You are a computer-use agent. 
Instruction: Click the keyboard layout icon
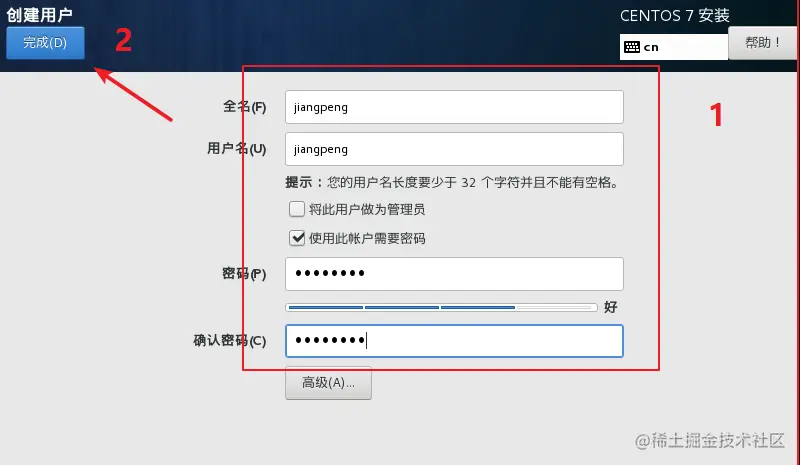tap(632, 47)
